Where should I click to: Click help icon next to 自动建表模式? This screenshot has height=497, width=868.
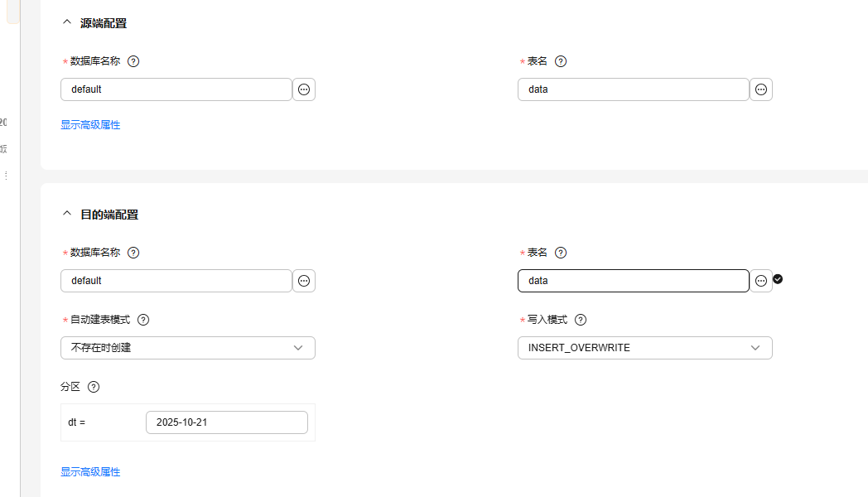pyautogui.click(x=143, y=320)
